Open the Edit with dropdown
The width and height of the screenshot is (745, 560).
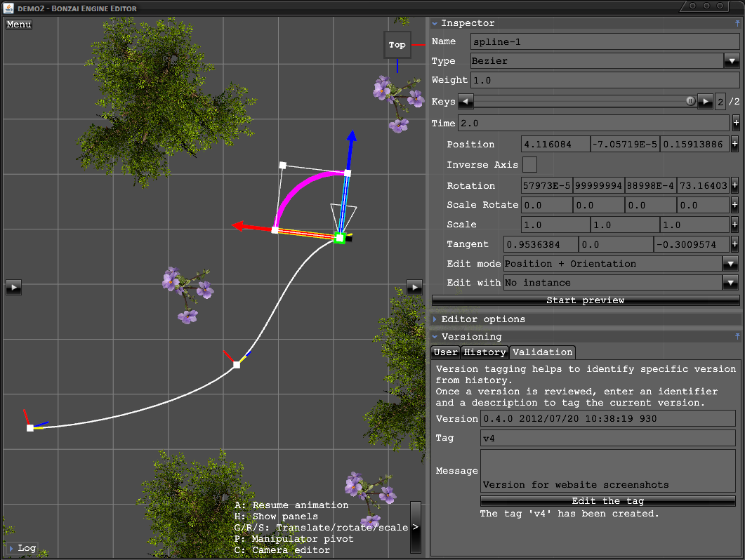click(x=731, y=283)
